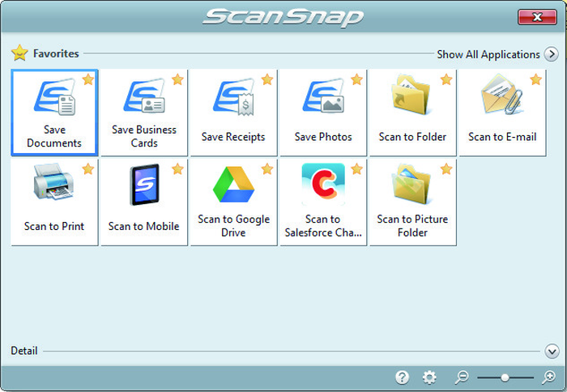
Task: Choose the Save Business Cards tile
Action: 144,113
